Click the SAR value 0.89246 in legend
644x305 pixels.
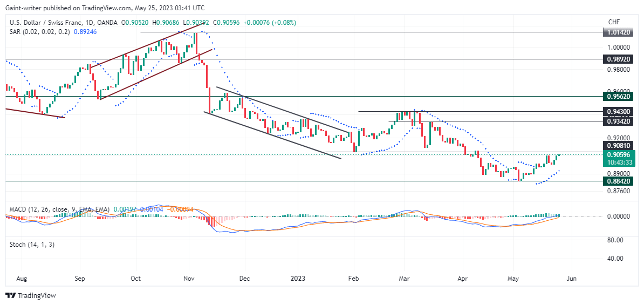[x=85, y=31]
